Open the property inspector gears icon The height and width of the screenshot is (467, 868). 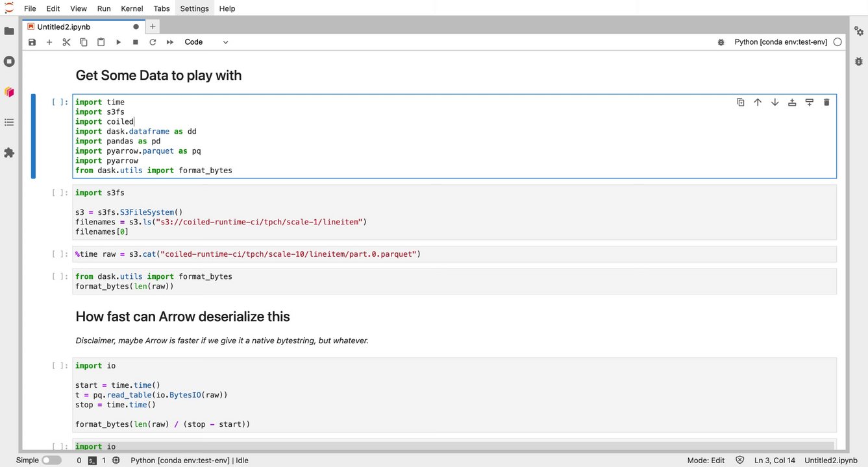(x=858, y=31)
